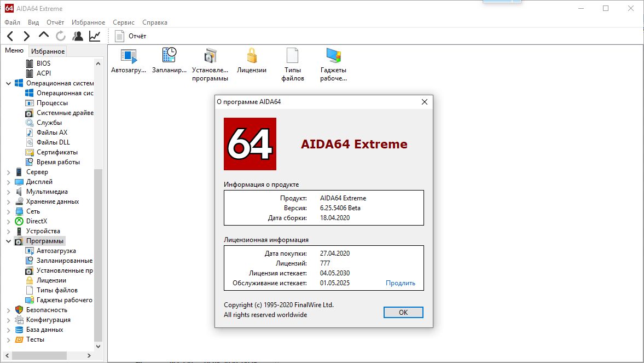
Task: Expand the Устройства node
Action: (x=8, y=232)
